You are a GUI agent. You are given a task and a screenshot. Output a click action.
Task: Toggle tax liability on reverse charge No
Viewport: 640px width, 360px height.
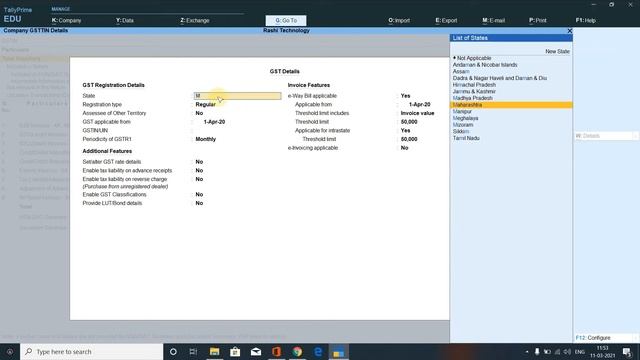pyautogui.click(x=199, y=179)
